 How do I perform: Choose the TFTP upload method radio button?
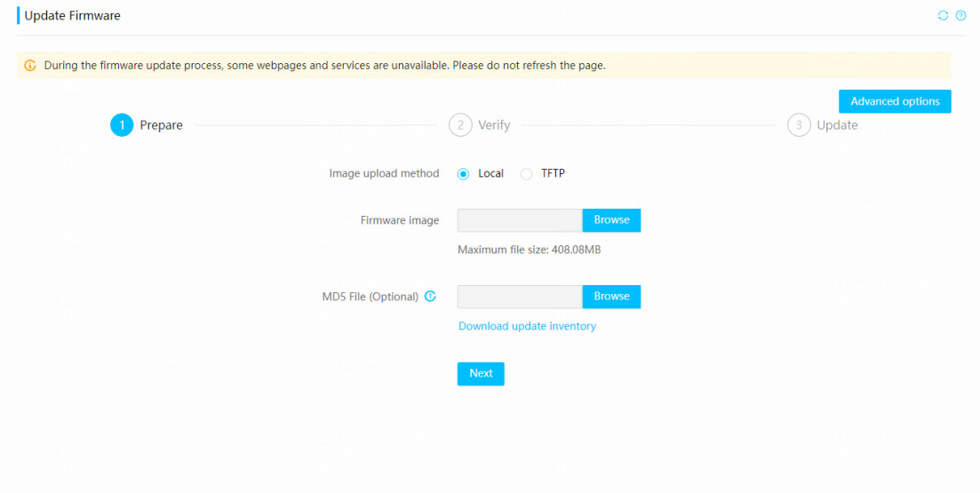(526, 174)
